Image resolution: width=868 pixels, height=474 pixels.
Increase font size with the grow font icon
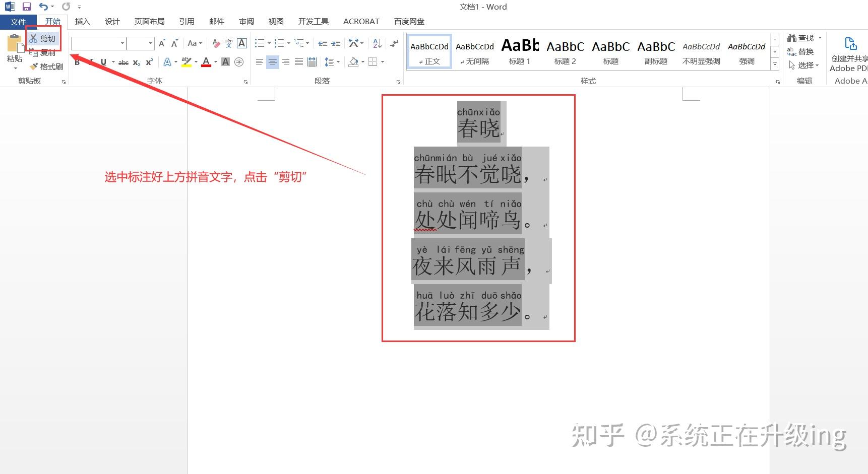click(162, 43)
